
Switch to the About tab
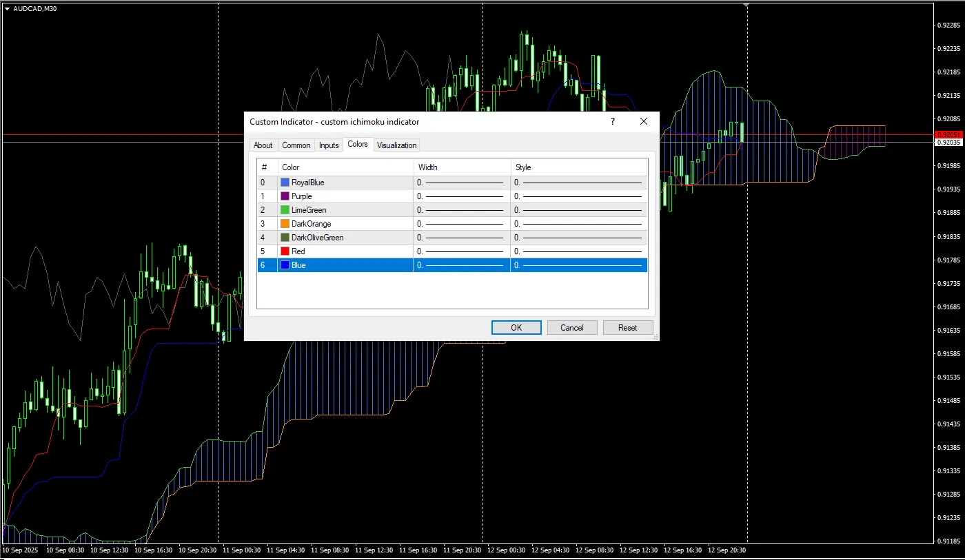coord(263,145)
